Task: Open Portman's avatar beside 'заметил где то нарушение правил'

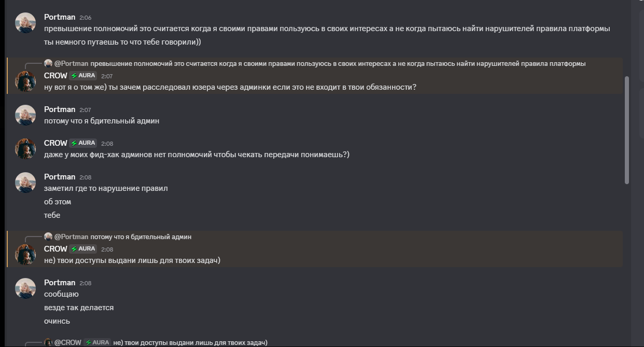Action: coord(25,183)
